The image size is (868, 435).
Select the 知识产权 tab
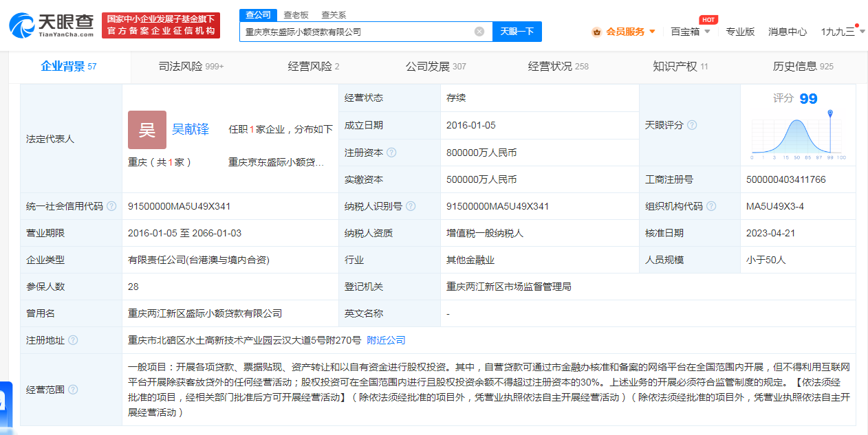point(680,67)
